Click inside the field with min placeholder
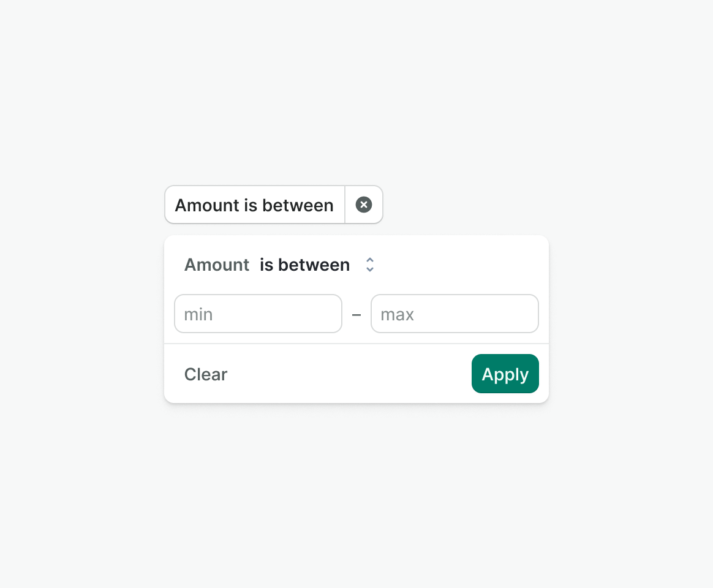The image size is (713, 588). (x=258, y=314)
